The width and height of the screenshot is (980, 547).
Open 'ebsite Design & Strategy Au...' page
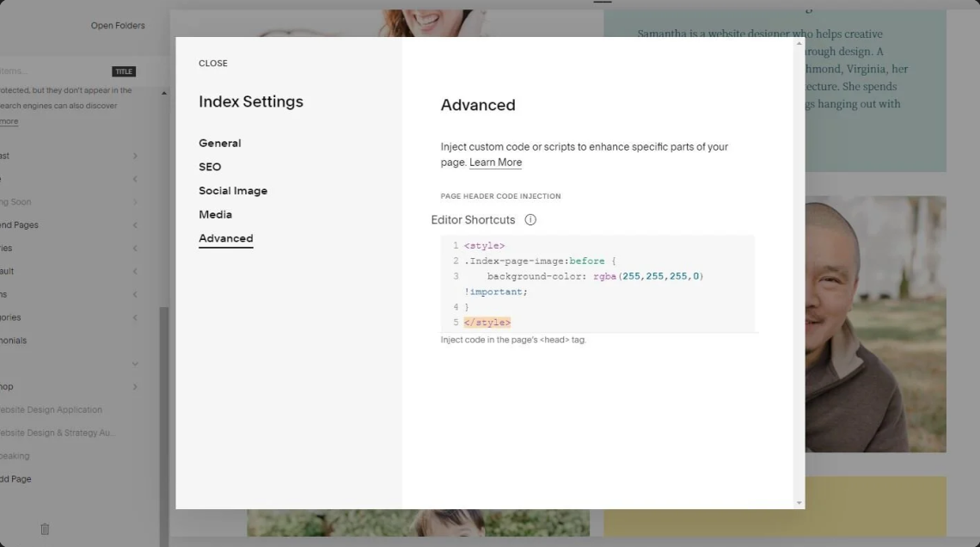[58, 433]
